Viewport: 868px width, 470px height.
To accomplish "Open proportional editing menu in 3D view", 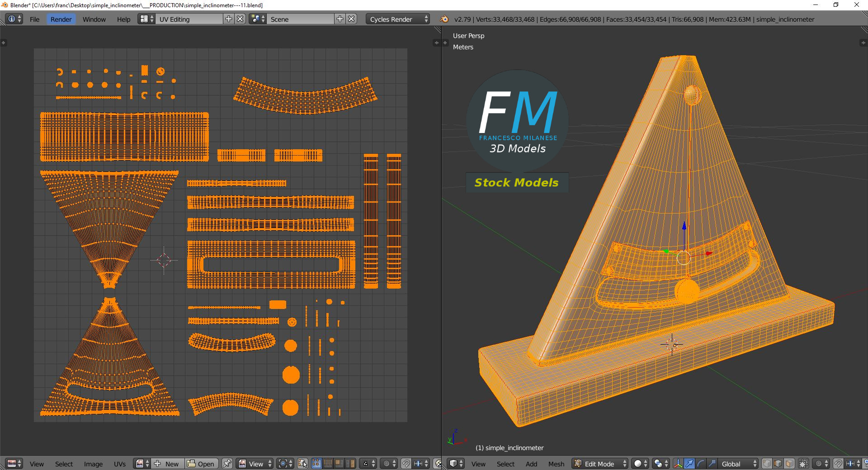I will point(821,464).
